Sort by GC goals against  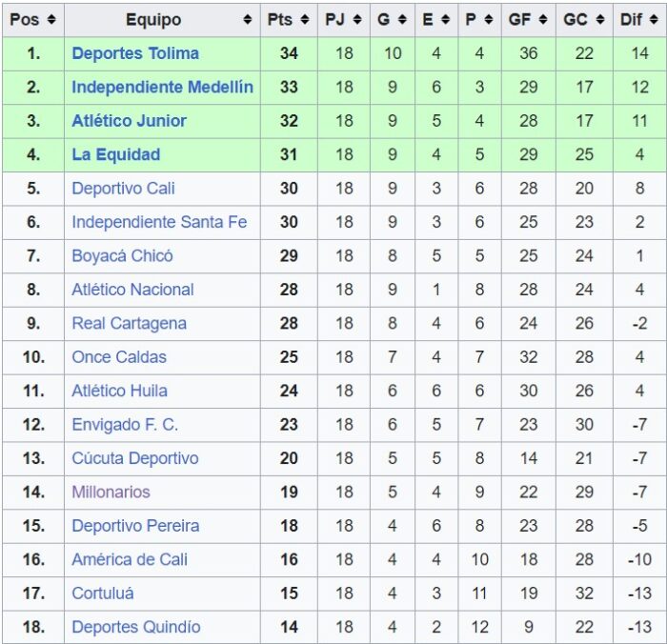[599, 19]
